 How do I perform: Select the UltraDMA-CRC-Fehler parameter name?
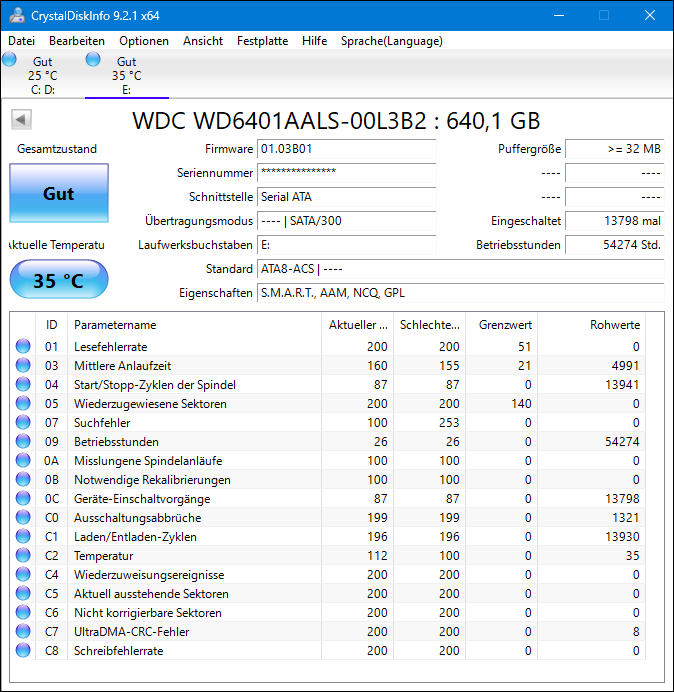132,632
